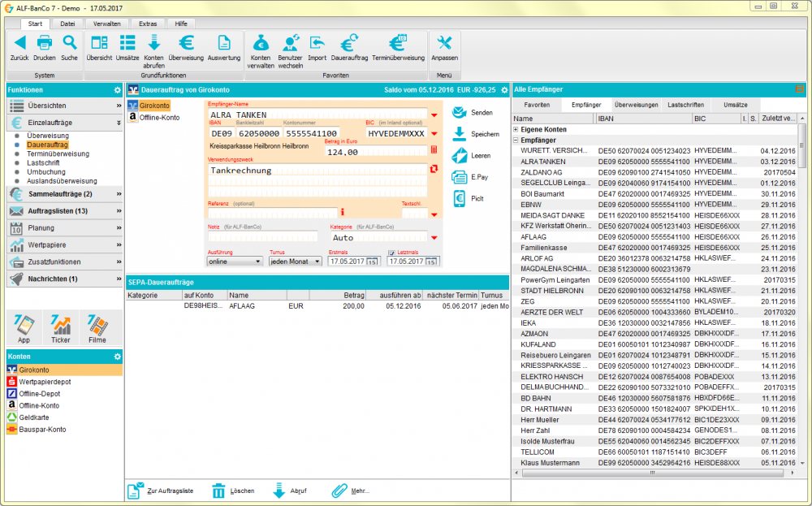The height and width of the screenshot is (506, 812).
Task: Click the Filme film strip icon
Action: click(97, 326)
